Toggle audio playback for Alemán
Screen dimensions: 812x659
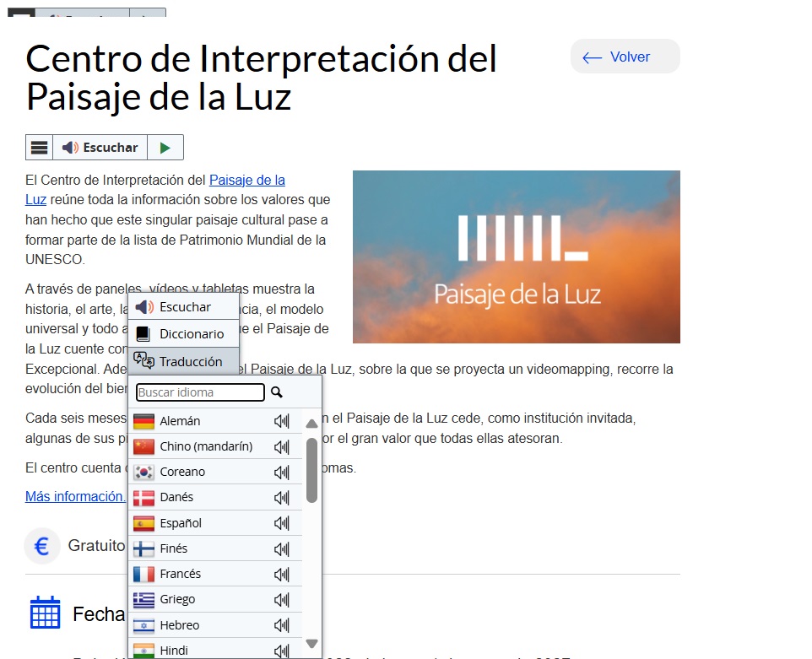coord(281,420)
